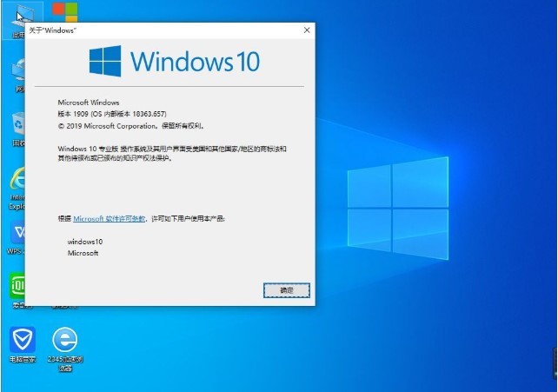Select the Network desktop icon
558x392 pixels.
pyautogui.click(x=17, y=72)
